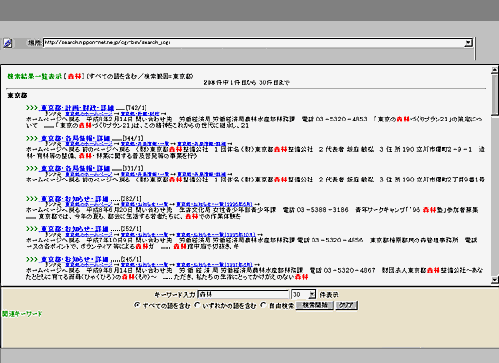Click the green >>> arrows beside the [344/1] result
Image resolution: width=499 pixels, height=363 pixels.
[32, 138]
